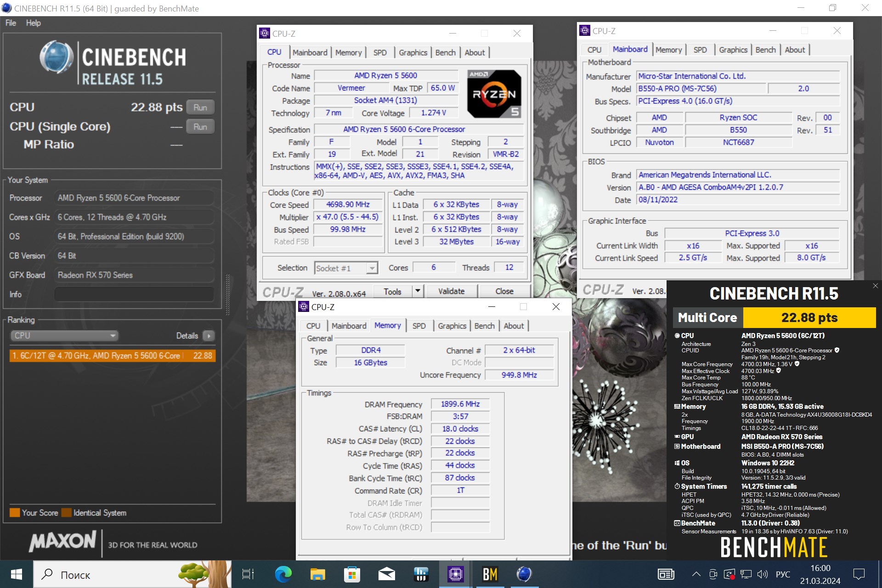
Task: Select the About tab in the CPU tab CPU-Z window
Action: point(475,52)
